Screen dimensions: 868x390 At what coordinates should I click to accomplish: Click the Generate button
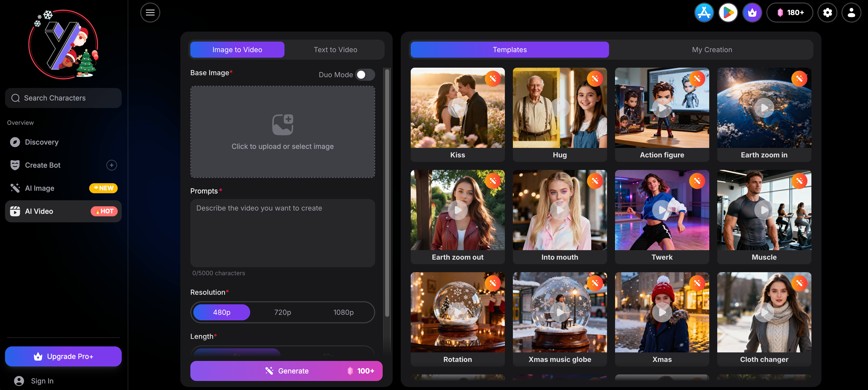(286, 371)
